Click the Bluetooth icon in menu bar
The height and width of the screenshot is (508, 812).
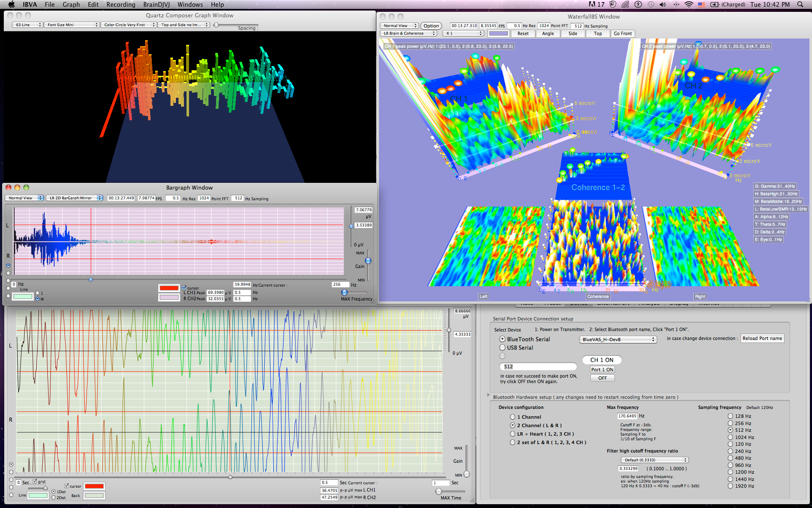click(x=676, y=5)
